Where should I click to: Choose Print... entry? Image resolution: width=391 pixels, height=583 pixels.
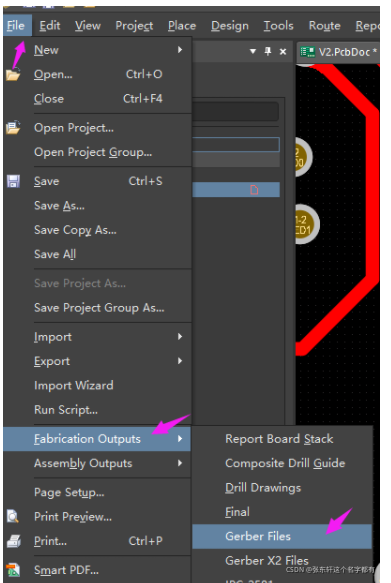pyautogui.click(x=97, y=541)
